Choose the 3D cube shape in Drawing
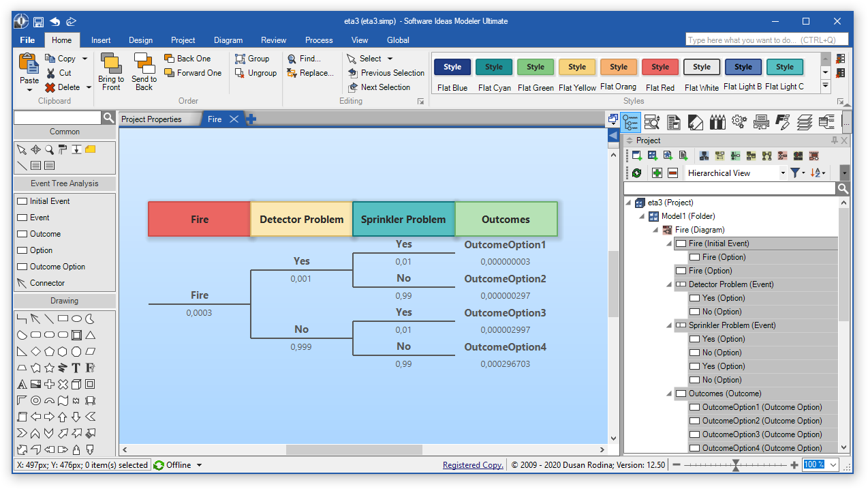 click(x=76, y=384)
